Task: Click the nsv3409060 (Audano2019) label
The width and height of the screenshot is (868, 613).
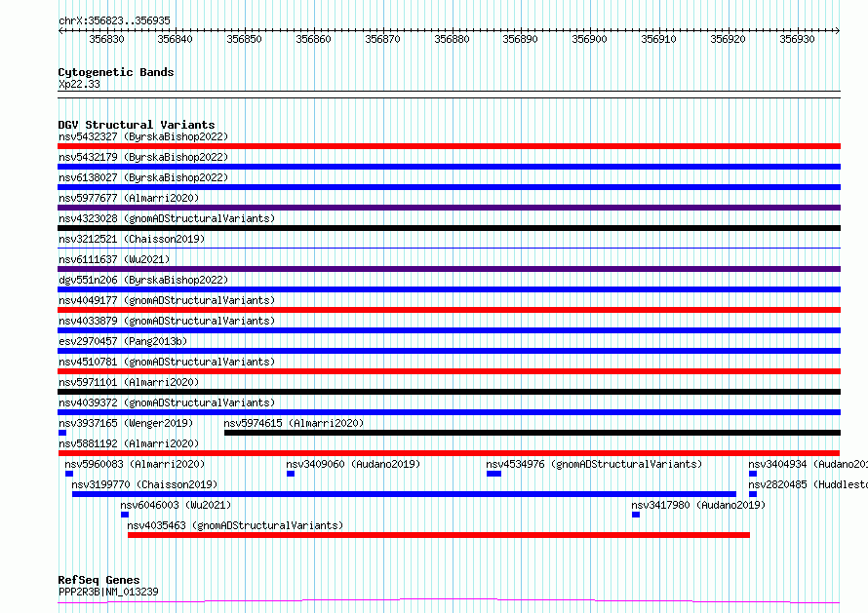Action: 353,464
